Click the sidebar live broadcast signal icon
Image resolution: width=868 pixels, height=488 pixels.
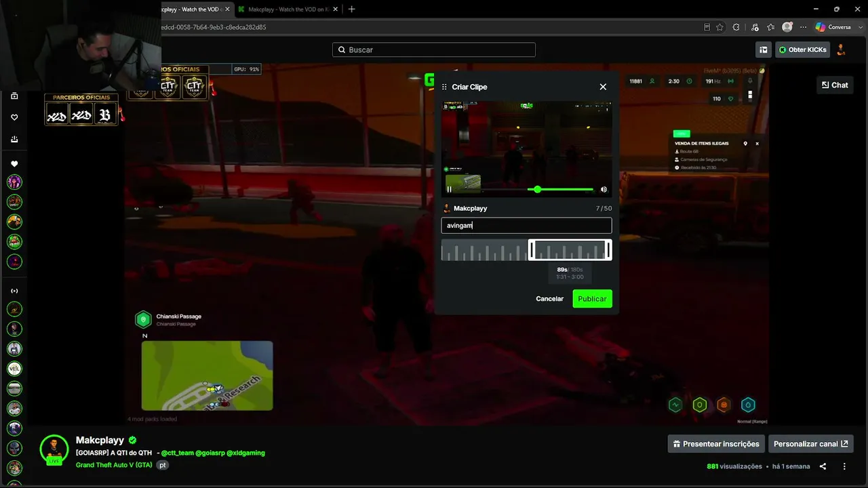point(14,291)
